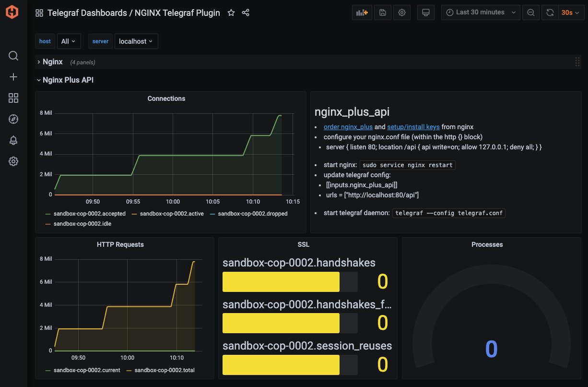Refresh the dashboard now
This screenshot has height=387, width=588.
click(550, 12)
